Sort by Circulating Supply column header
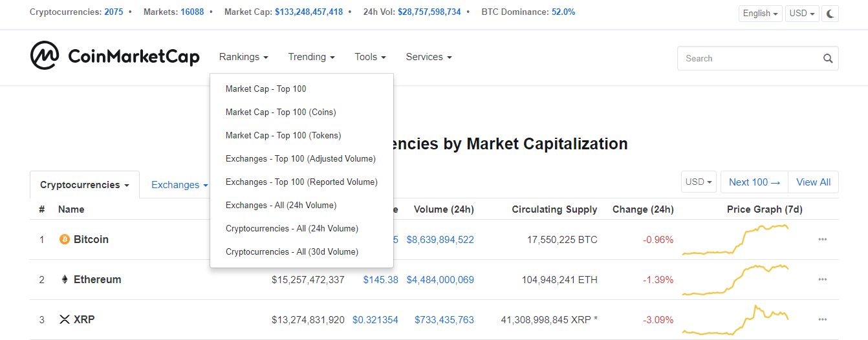Screen dimensions: 868x340 point(554,209)
